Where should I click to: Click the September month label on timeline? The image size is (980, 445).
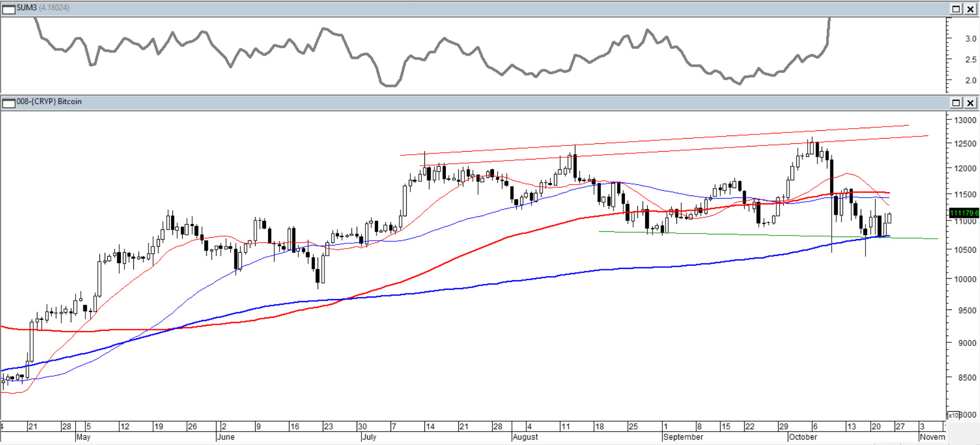(683, 437)
